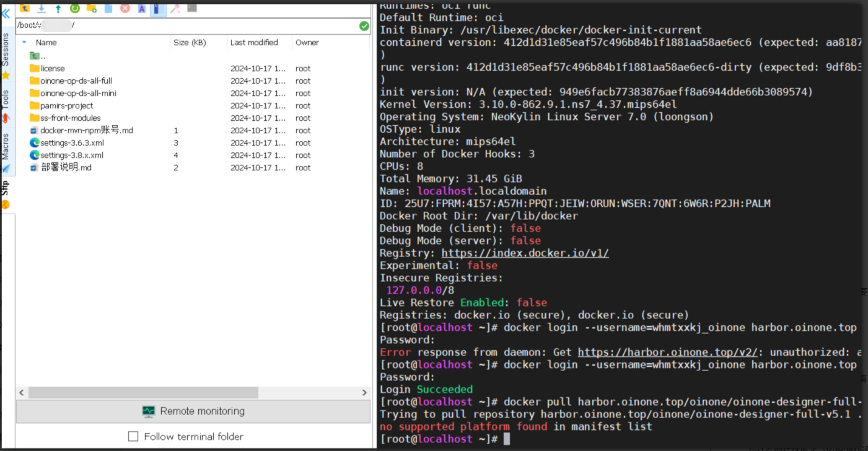Click the remote path input field
868x451 pixels.
click(186, 25)
